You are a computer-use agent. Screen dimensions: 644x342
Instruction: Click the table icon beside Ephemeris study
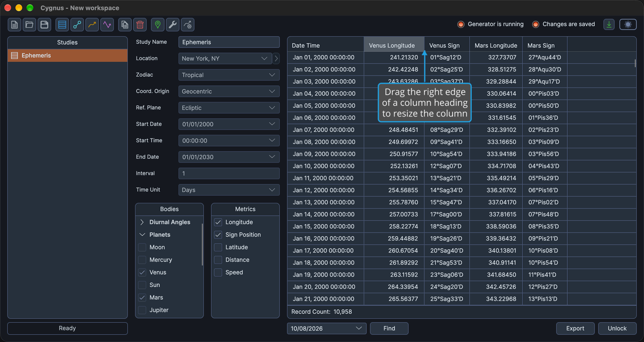coord(14,56)
